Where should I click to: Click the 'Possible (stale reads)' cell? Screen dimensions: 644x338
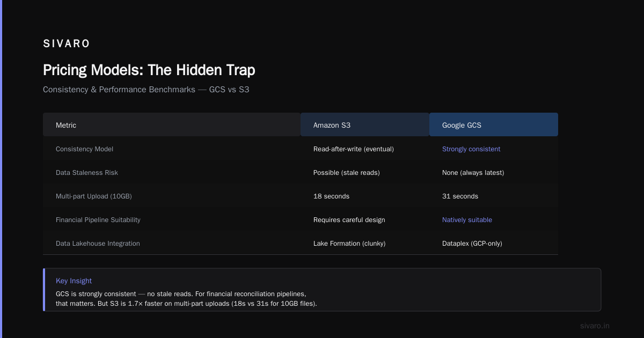point(348,173)
